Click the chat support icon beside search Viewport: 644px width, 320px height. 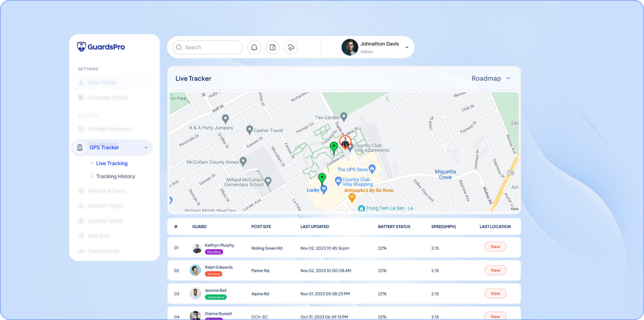click(291, 47)
